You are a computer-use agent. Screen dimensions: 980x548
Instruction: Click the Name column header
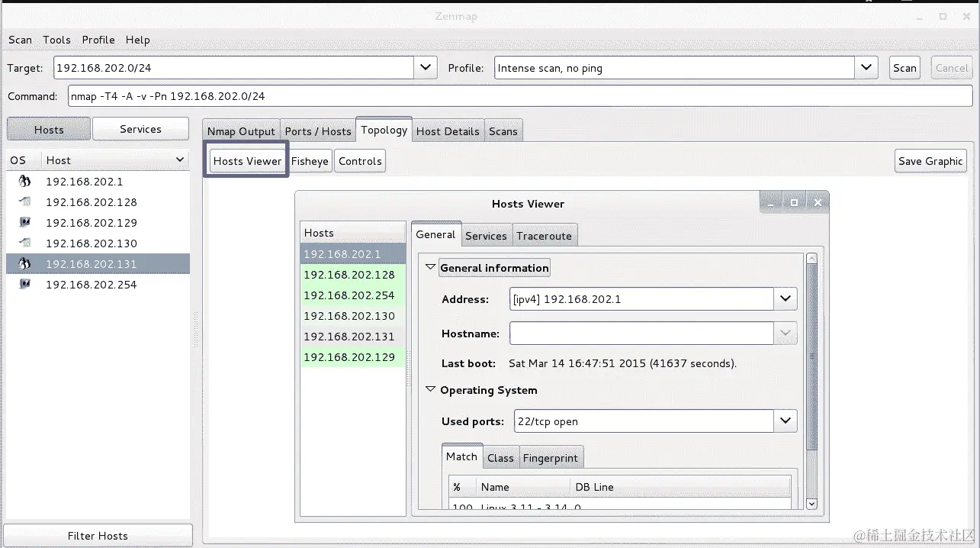pyautogui.click(x=523, y=487)
